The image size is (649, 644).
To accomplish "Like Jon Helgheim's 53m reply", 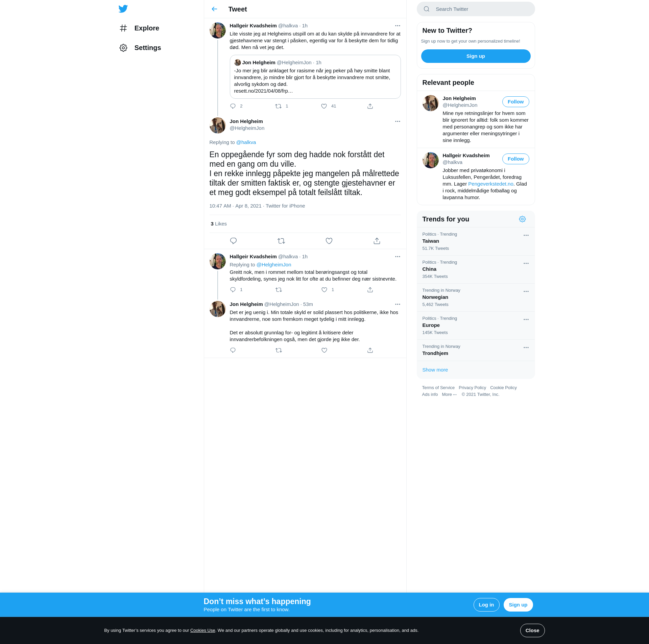I will [324, 350].
